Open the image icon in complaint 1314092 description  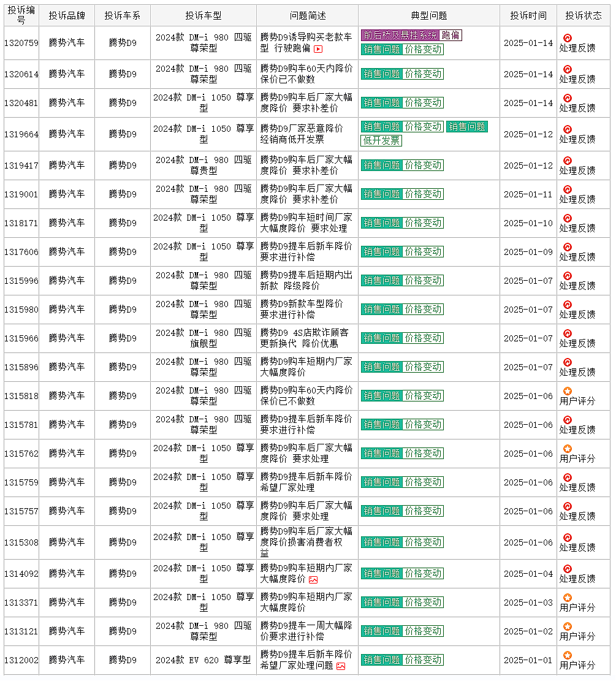[313, 580]
